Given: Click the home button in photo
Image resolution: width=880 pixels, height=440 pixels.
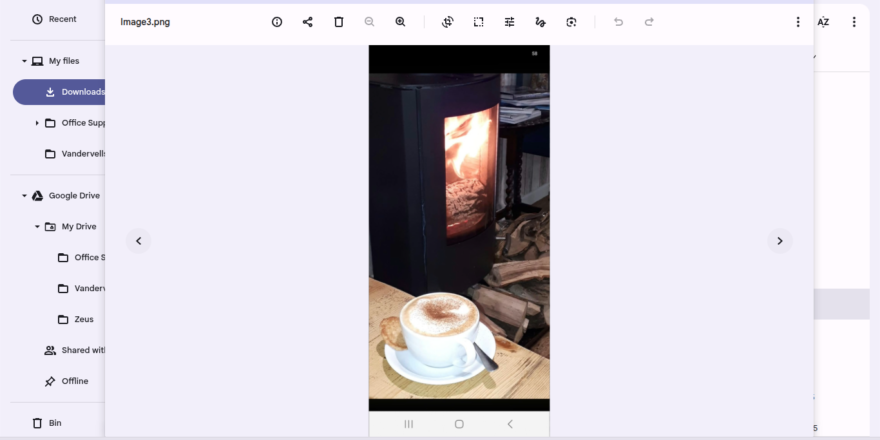Looking at the screenshot, I should coord(459,424).
